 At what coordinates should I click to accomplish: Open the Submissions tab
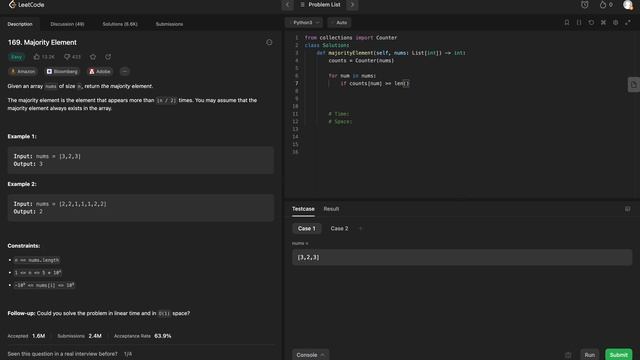pos(169,24)
